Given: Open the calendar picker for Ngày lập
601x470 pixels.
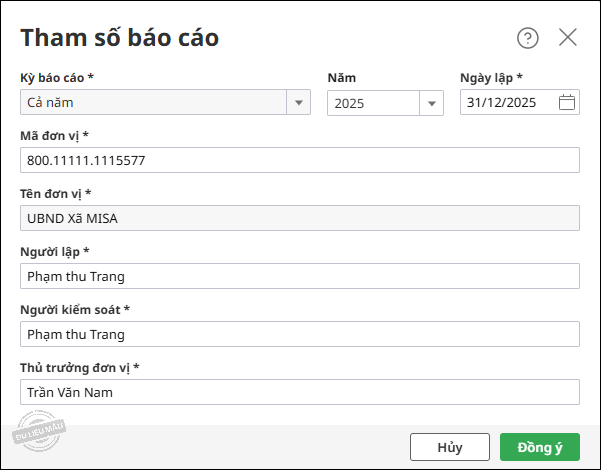Looking at the screenshot, I should [x=567, y=102].
